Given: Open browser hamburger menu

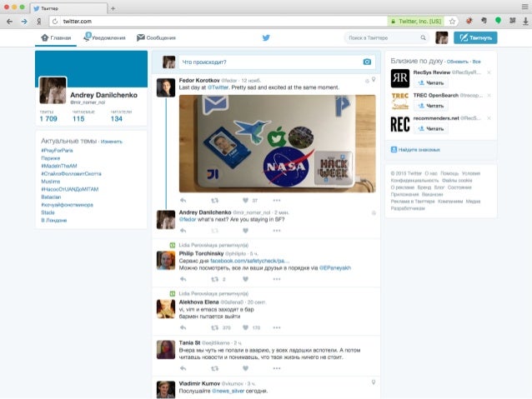Looking at the screenshot, I should pos(524,7).
